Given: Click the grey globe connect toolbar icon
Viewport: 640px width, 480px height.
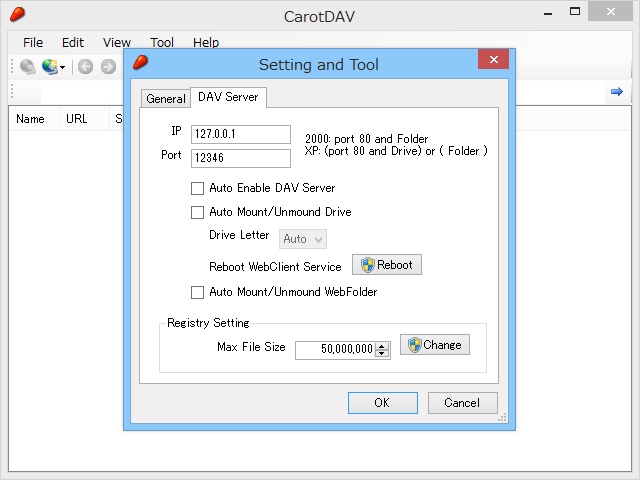Looking at the screenshot, I should click(x=28, y=67).
